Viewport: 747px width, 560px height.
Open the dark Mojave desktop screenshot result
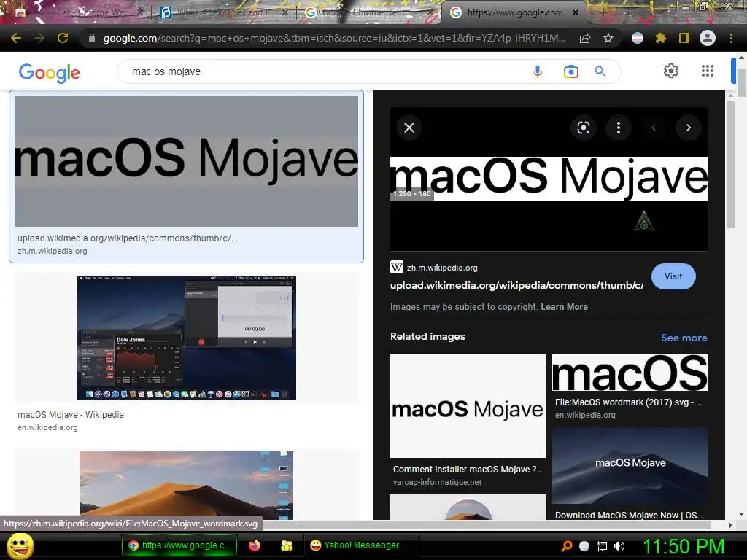point(187,338)
